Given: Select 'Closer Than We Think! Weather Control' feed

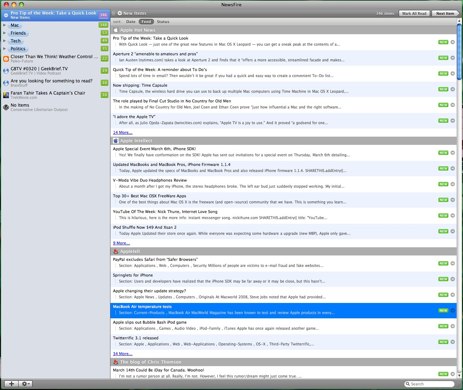Looking at the screenshot, I should click(55, 59).
